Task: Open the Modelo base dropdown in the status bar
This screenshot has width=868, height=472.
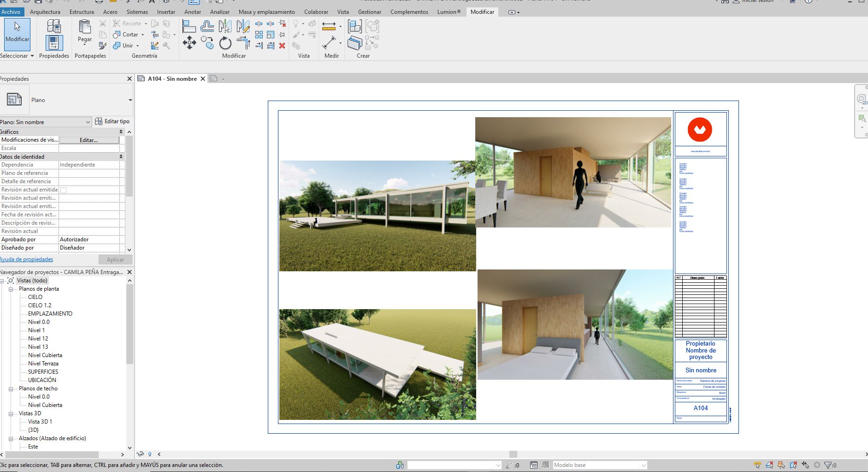Action: [644, 465]
